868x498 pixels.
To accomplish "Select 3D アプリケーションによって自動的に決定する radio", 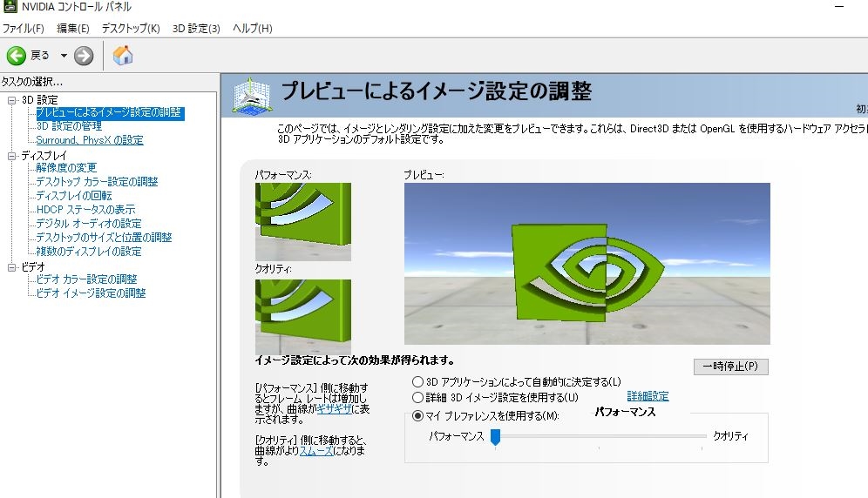I will point(418,382).
